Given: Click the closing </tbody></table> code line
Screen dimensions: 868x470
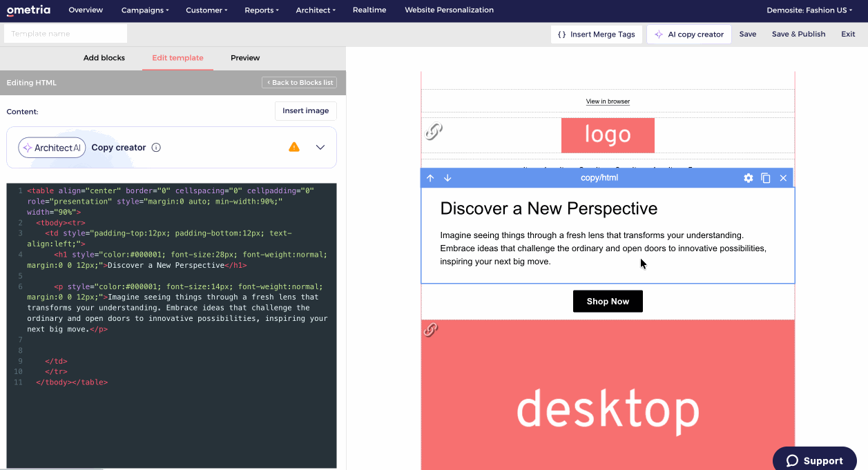Looking at the screenshot, I should 72,382.
